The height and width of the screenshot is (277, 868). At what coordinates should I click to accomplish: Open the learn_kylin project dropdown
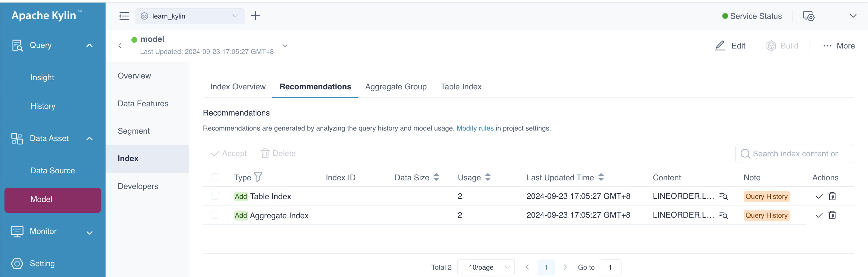tap(190, 16)
